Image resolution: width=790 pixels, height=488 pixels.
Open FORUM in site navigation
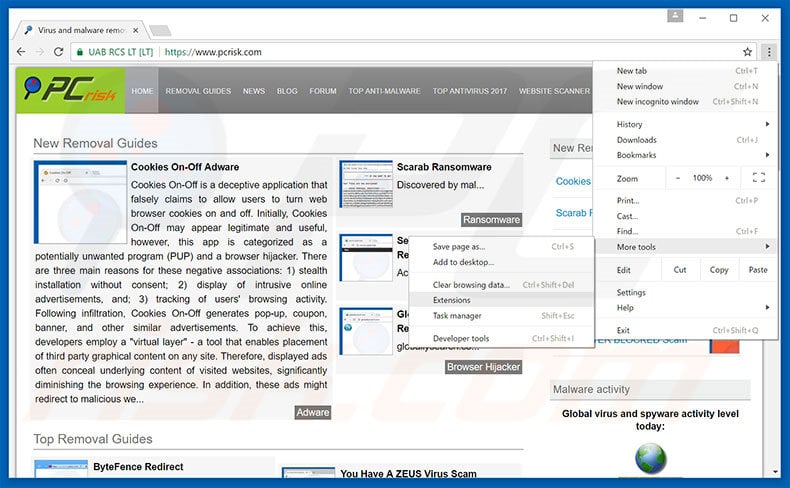tap(323, 91)
